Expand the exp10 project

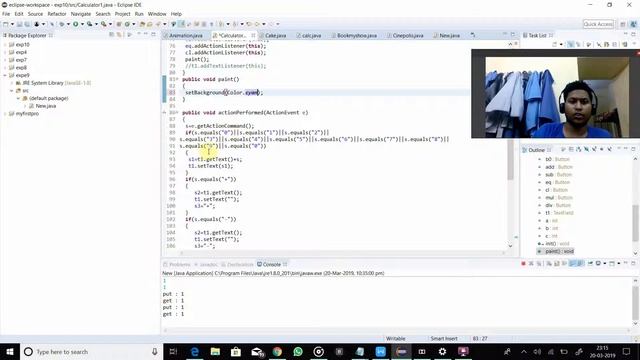[5, 44]
